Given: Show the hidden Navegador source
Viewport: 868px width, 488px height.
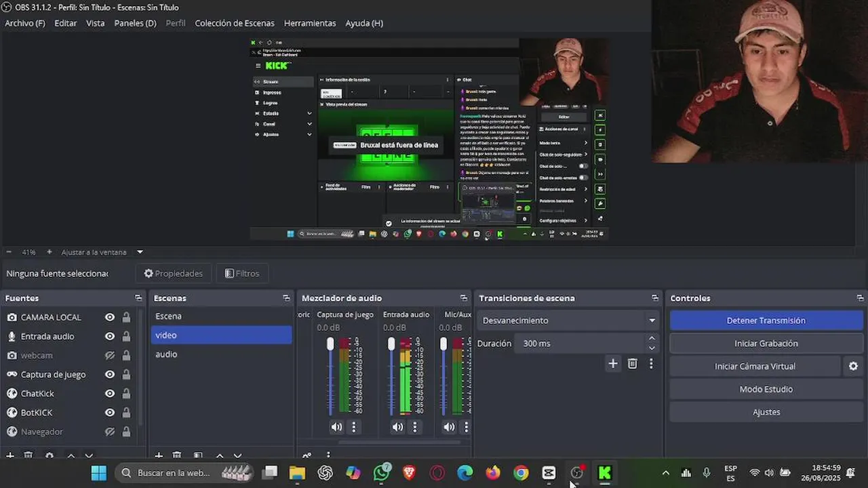Looking at the screenshot, I should pyautogui.click(x=110, y=431).
